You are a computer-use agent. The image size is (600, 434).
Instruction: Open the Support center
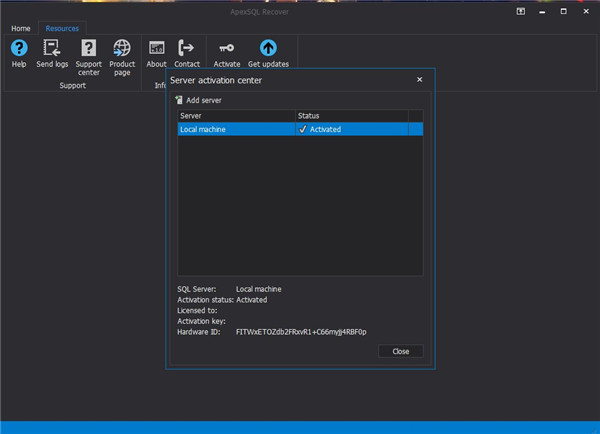(x=89, y=49)
